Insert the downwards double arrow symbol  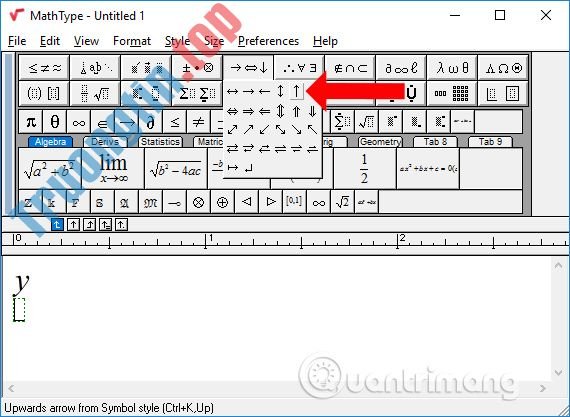312,111
